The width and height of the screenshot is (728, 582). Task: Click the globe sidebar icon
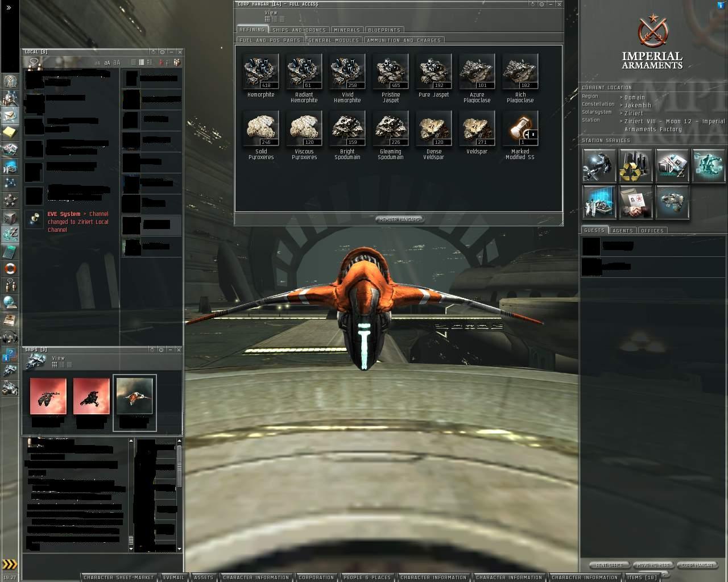click(x=10, y=303)
